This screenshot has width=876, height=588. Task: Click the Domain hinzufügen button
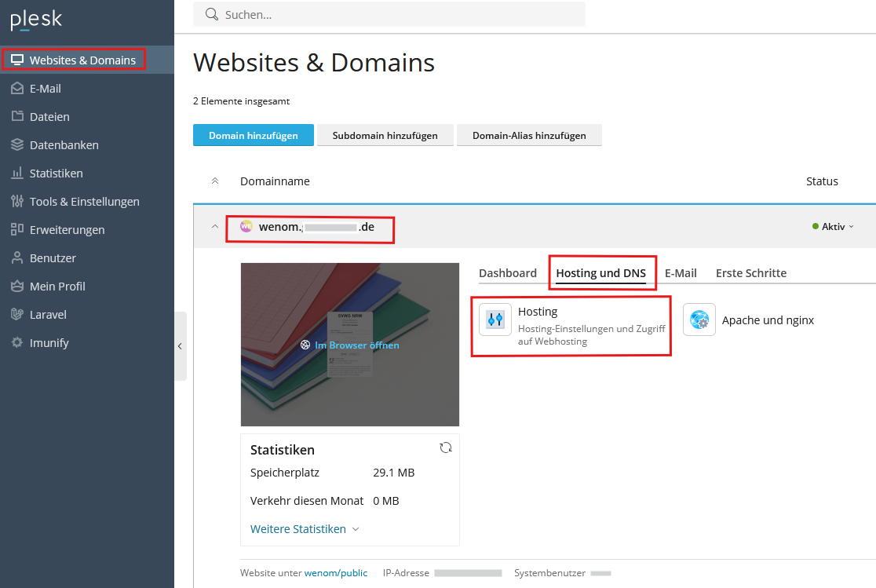pyautogui.click(x=253, y=136)
